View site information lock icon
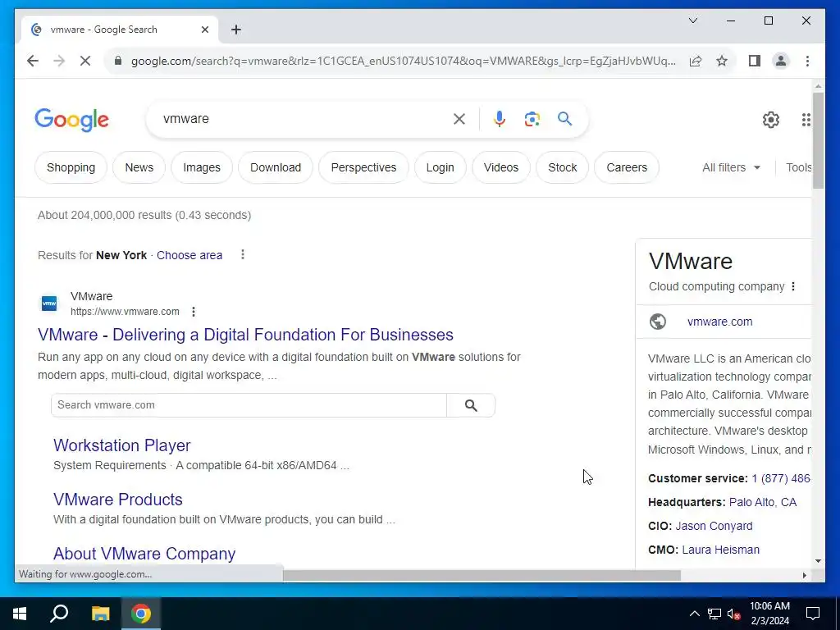The width and height of the screenshot is (840, 630). tap(118, 61)
